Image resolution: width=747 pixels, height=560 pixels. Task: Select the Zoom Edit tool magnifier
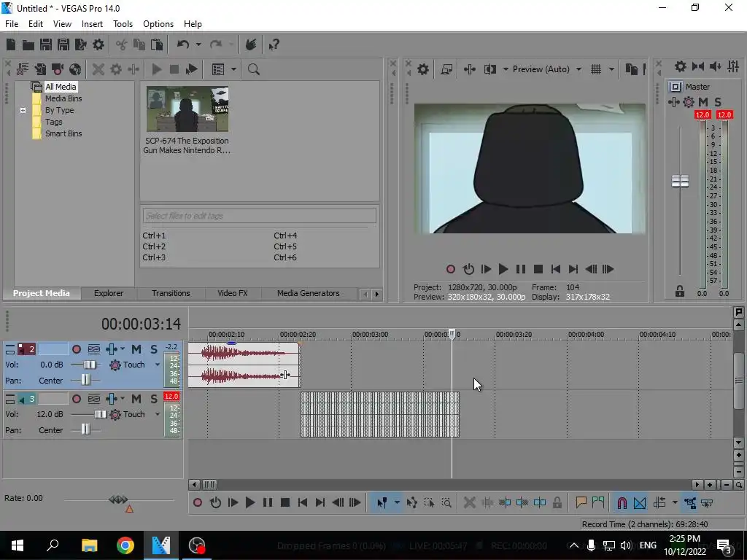click(x=446, y=503)
